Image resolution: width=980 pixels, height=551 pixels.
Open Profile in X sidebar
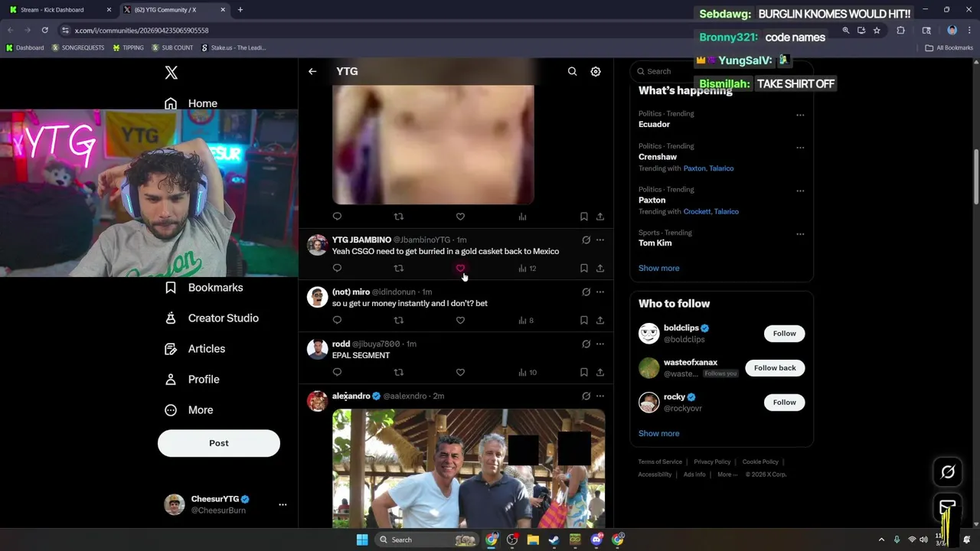[192, 379]
